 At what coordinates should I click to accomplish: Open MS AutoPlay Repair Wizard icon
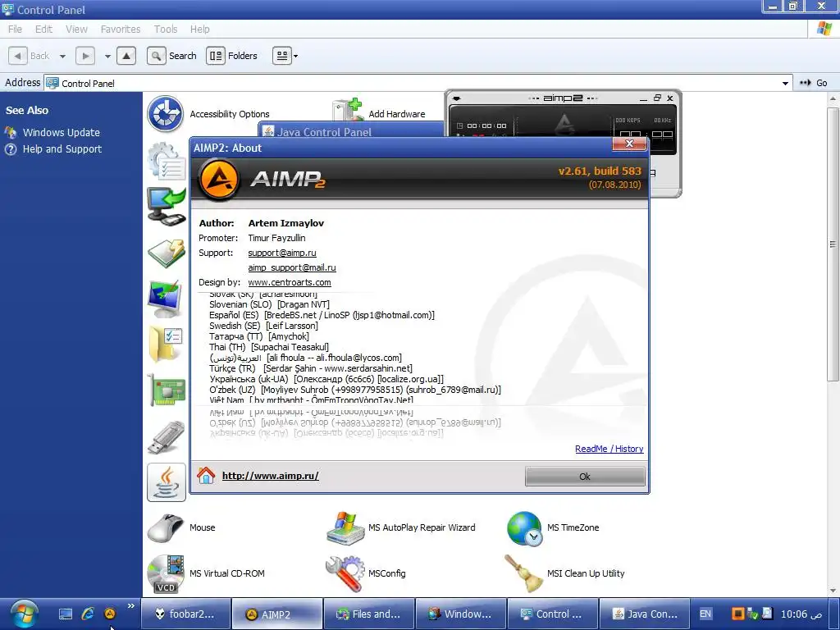coord(345,527)
